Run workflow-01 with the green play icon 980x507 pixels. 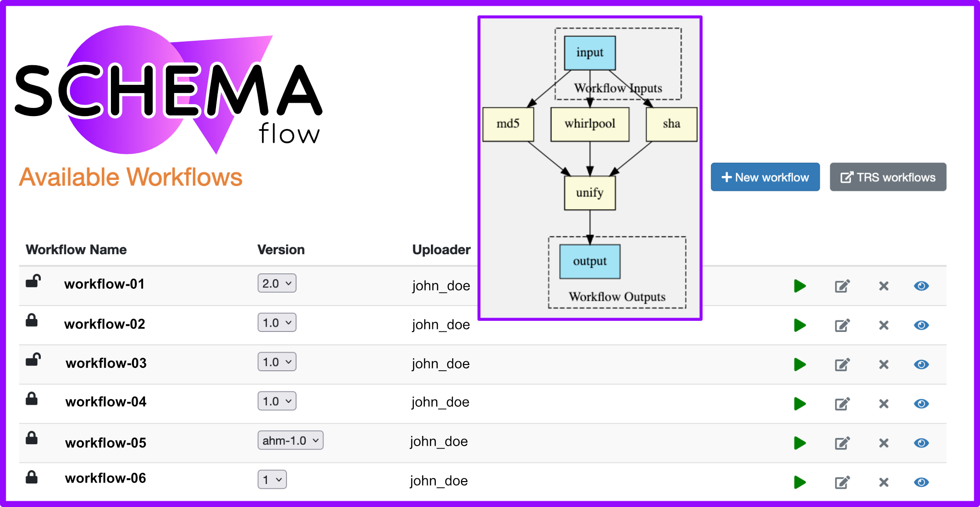[800, 286]
